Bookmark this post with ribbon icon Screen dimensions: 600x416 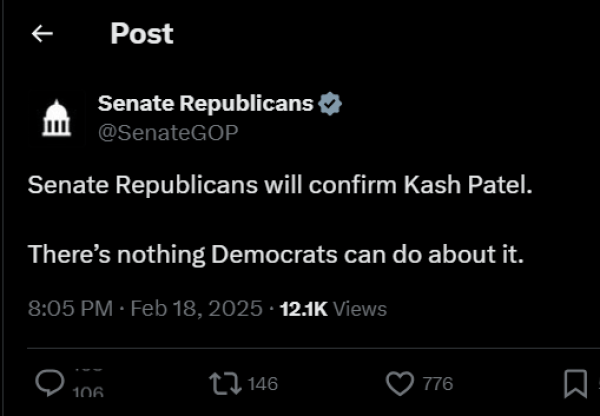click(x=576, y=384)
